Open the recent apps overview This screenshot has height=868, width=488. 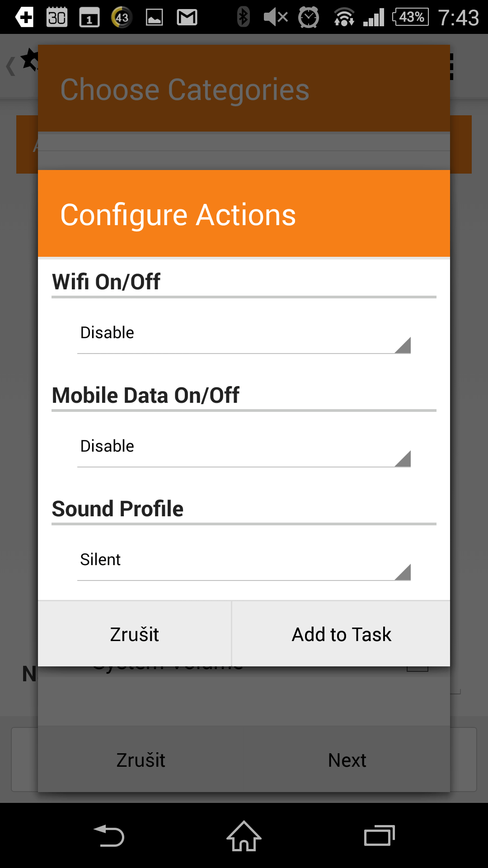pyautogui.click(x=380, y=835)
